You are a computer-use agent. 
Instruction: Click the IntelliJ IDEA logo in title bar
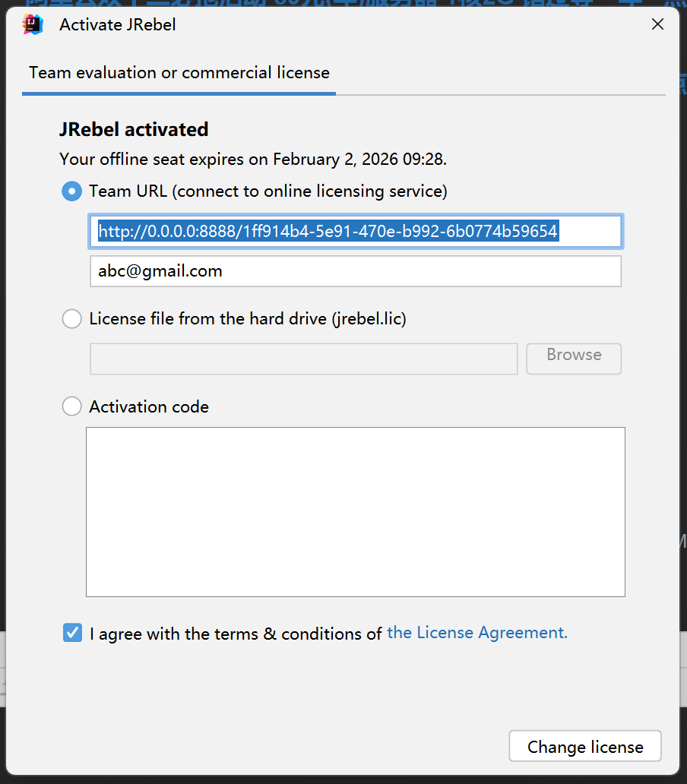click(x=33, y=24)
